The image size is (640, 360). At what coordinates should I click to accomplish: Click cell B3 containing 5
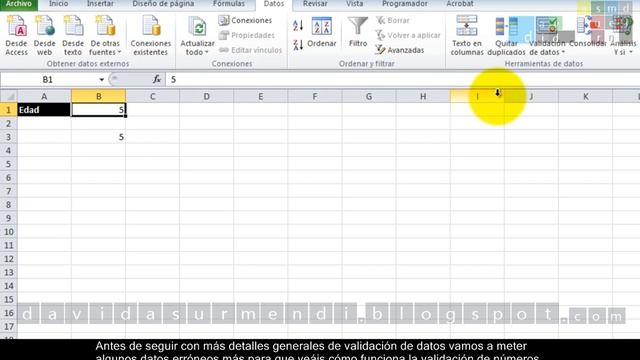coord(98,137)
